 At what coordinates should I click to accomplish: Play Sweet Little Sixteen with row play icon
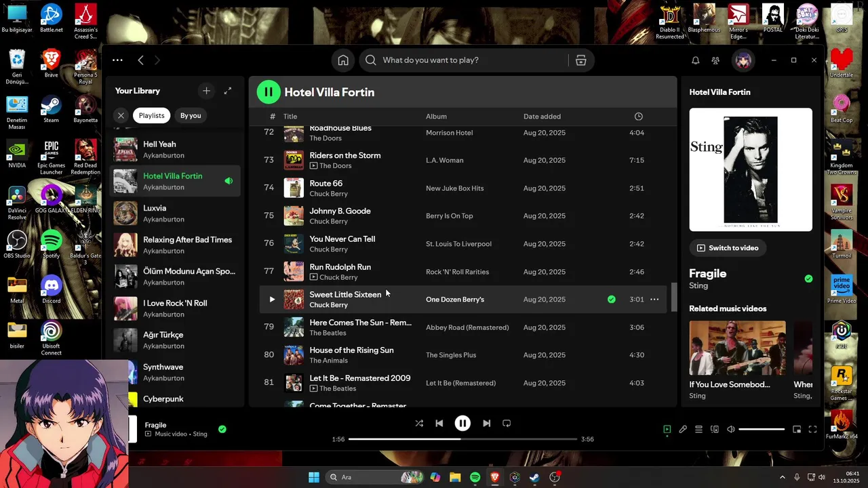click(272, 300)
